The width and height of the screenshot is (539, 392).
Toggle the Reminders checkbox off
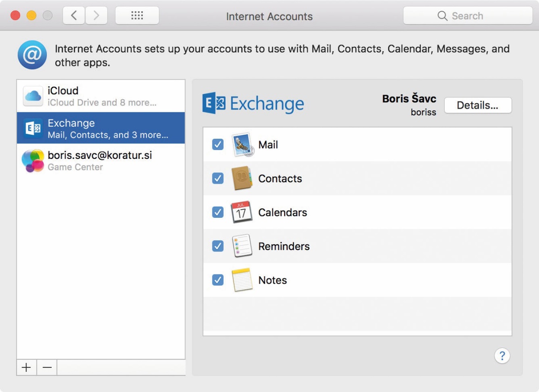pyautogui.click(x=218, y=246)
